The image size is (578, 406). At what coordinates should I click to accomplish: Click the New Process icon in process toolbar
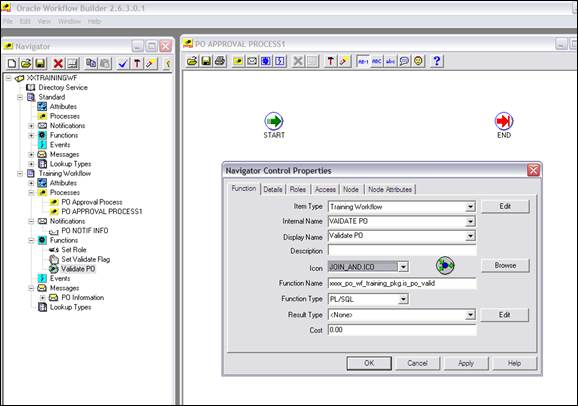point(238,61)
